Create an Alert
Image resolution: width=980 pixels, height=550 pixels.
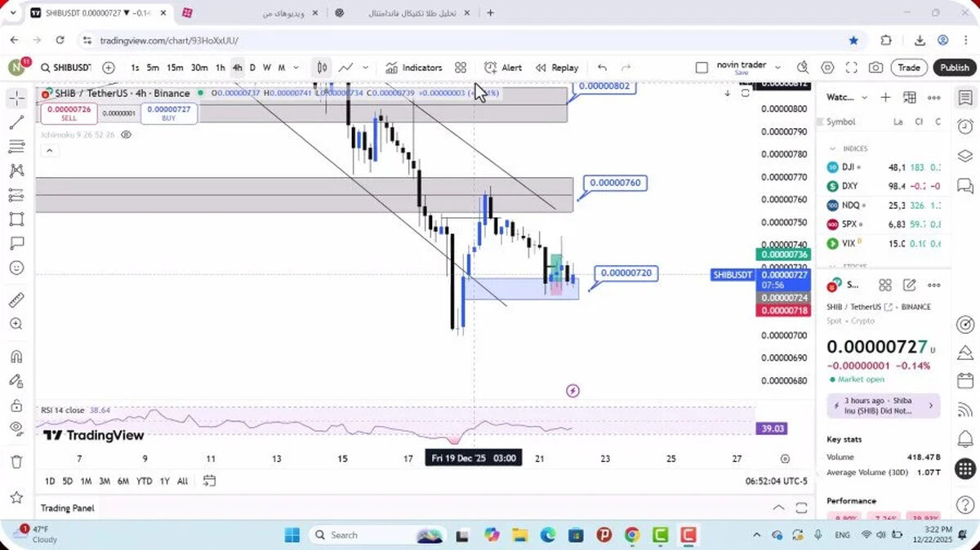click(x=503, y=68)
